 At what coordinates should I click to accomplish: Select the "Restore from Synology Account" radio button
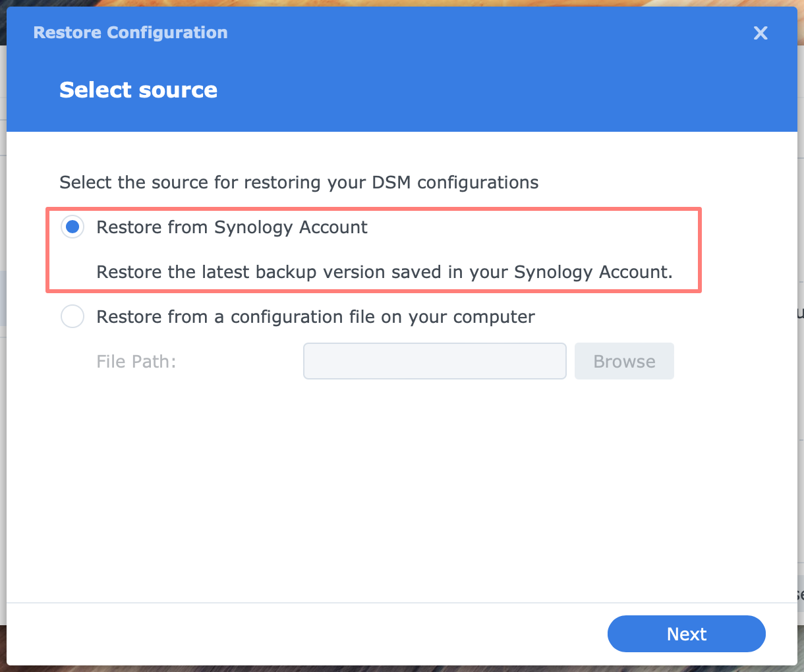pyautogui.click(x=72, y=227)
